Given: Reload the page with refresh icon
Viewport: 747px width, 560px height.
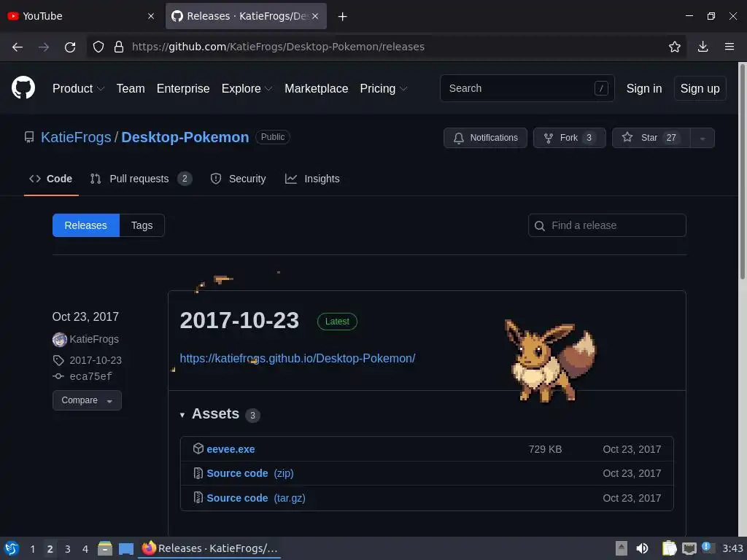Looking at the screenshot, I should click(70, 47).
